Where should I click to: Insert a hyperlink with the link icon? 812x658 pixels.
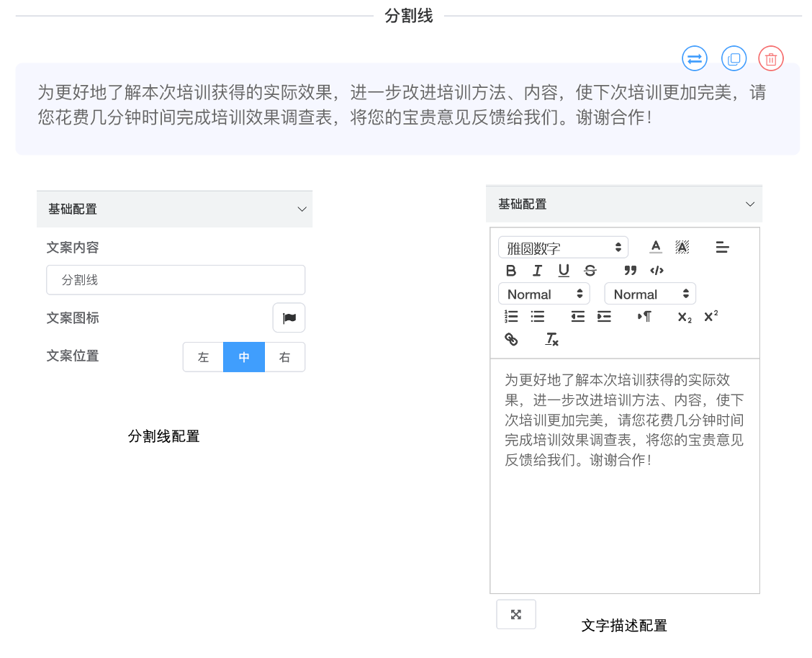point(511,339)
